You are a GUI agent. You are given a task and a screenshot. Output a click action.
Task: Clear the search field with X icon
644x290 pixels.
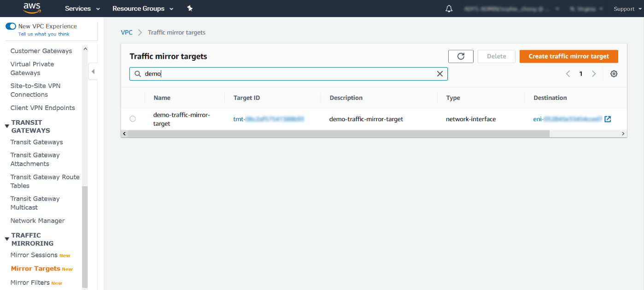[x=439, y=74]
